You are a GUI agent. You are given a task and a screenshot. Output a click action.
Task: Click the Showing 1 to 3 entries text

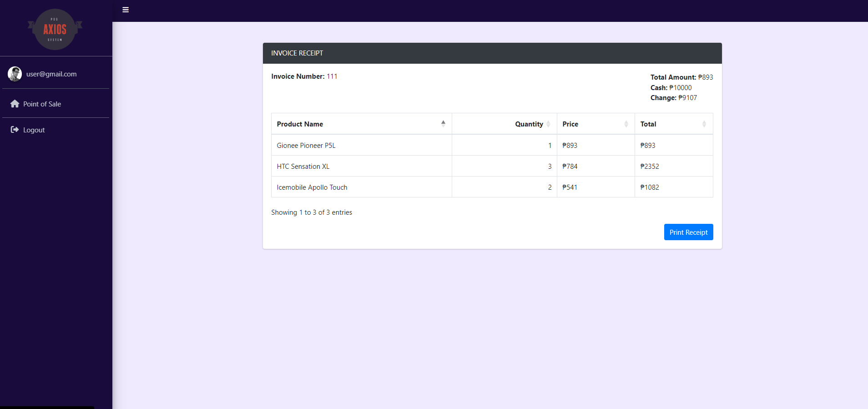point(312,212)
